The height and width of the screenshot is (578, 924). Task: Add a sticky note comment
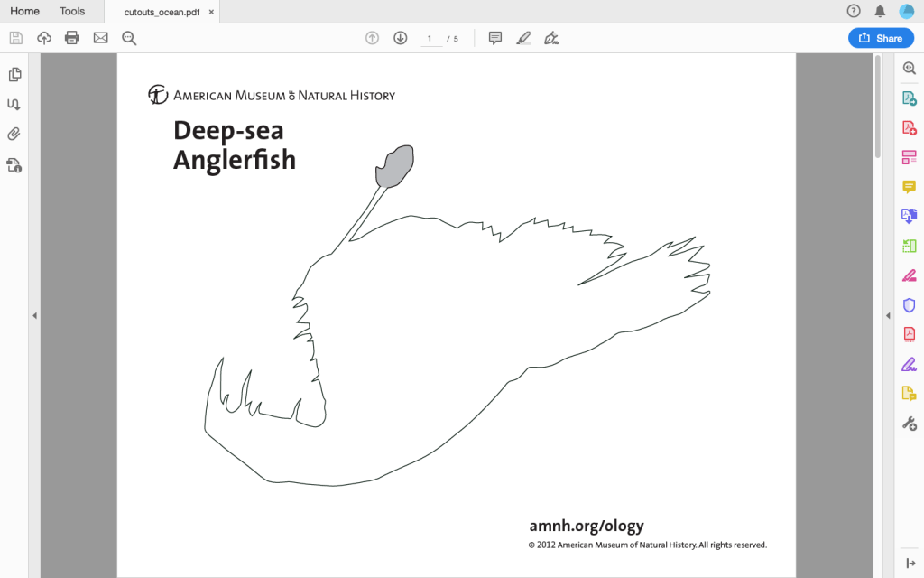(x=494, y=38)
